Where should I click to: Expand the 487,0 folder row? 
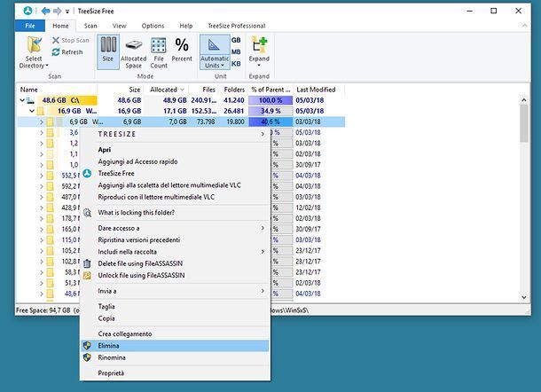41,197
